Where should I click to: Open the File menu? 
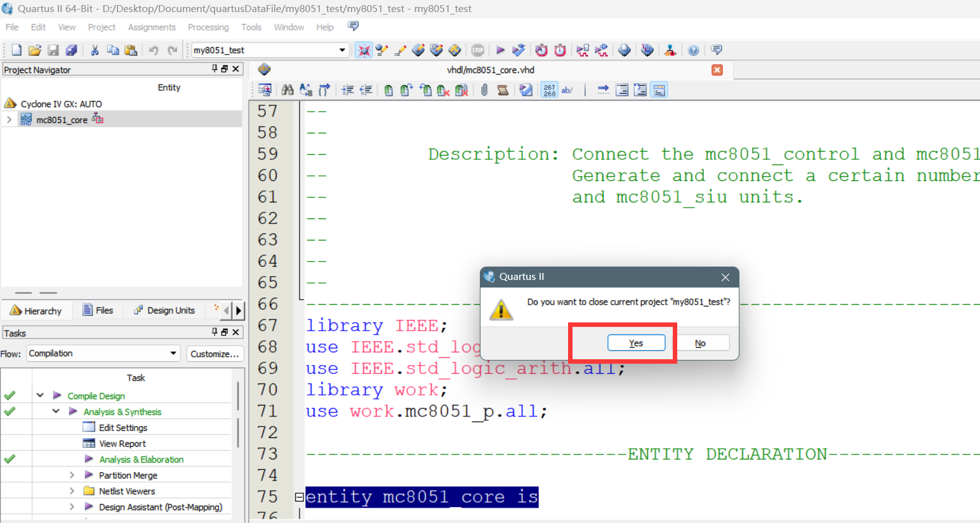[x=12, y=27]
